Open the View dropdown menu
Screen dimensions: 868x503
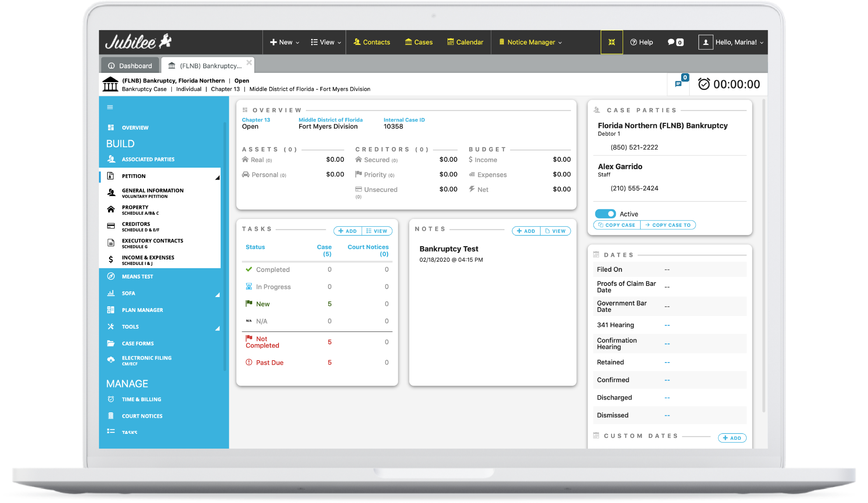coord(326,42)
